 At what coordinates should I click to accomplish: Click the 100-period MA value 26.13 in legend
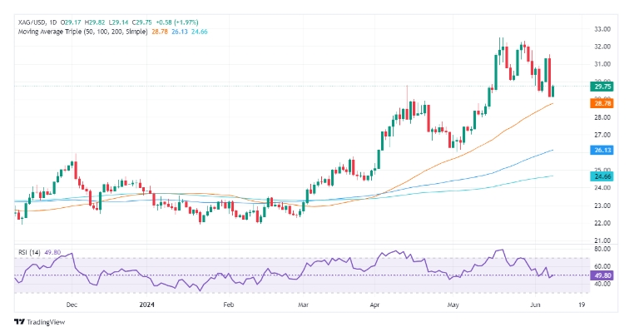[x=180, y=32]
